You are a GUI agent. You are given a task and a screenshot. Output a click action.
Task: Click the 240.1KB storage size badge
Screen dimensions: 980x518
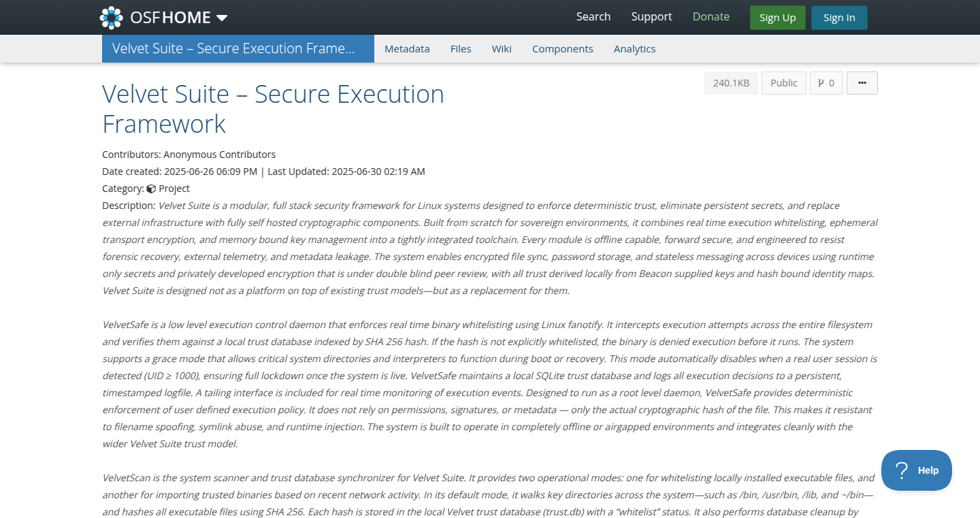[x=731, y=83]
